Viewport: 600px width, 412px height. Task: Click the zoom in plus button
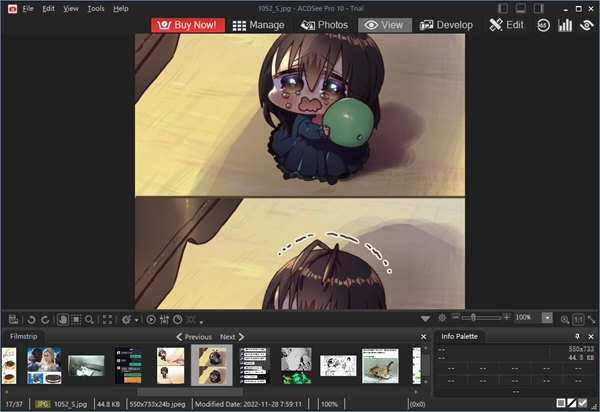506,317
